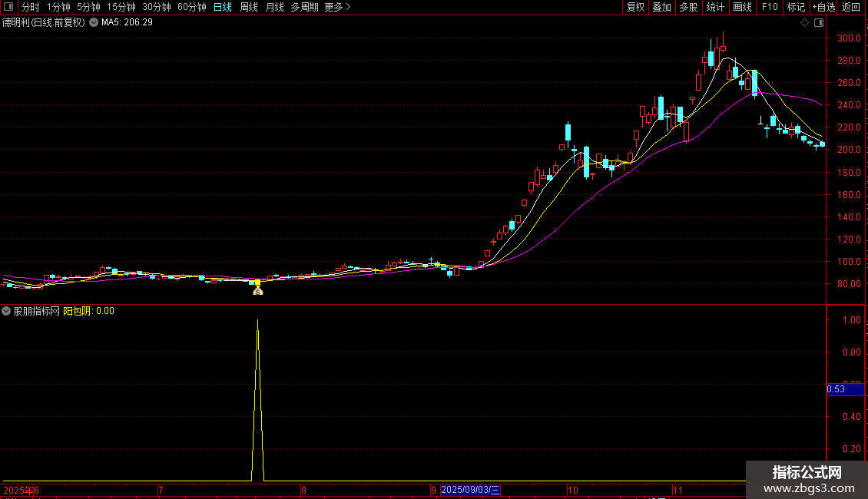Image resolution: width=868 pixels, height=499 pixels.
Task: Select the 1分钟 period tab
Action: click(x=58, y=7)
